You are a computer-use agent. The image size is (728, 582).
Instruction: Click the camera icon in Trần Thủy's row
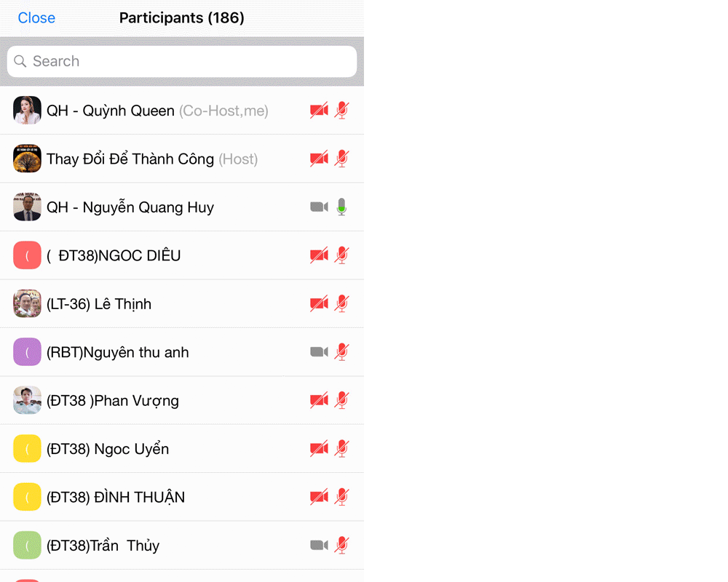(319, 546)
